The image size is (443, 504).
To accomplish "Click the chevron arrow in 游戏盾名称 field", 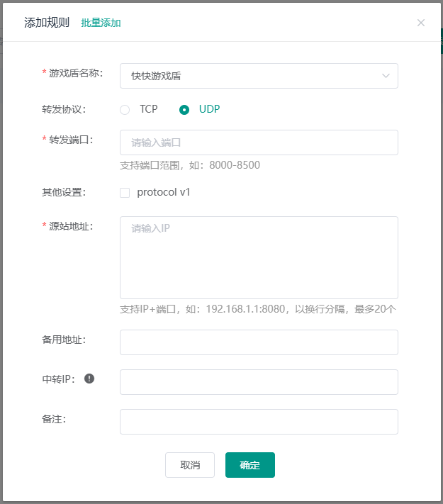I will click(x=386, y=76).
